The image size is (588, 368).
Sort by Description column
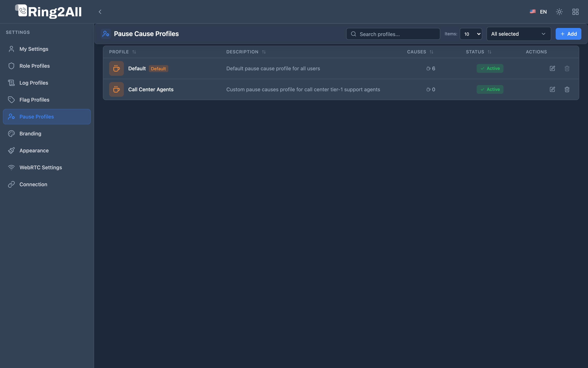(246, 52)
